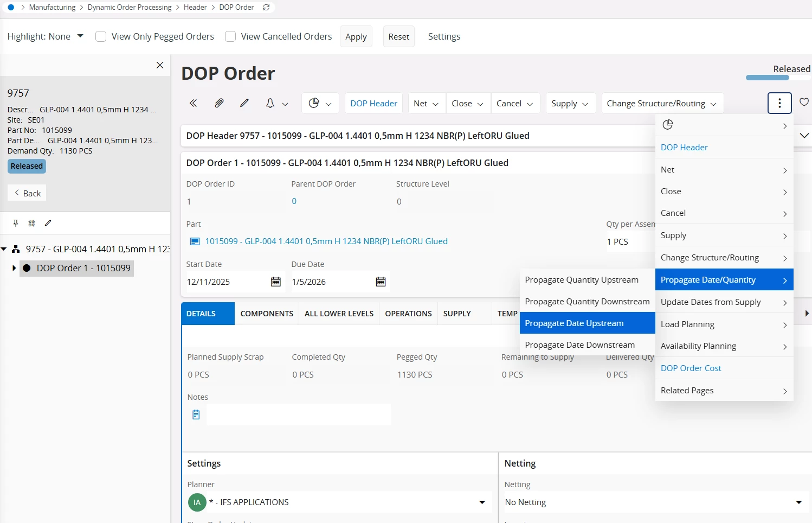Screen dimensions: 812x523
Task: Click the Apply button
Action: 356,37
